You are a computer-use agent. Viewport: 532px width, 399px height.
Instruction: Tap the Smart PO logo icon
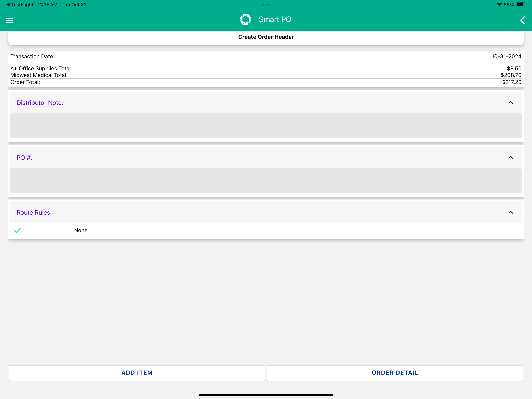[245, 19]
